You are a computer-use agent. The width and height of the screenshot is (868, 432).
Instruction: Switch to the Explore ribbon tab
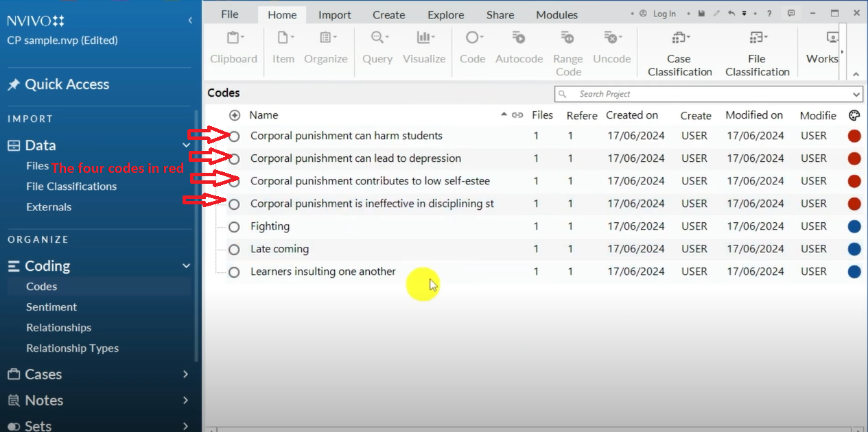tap(446, 14)
